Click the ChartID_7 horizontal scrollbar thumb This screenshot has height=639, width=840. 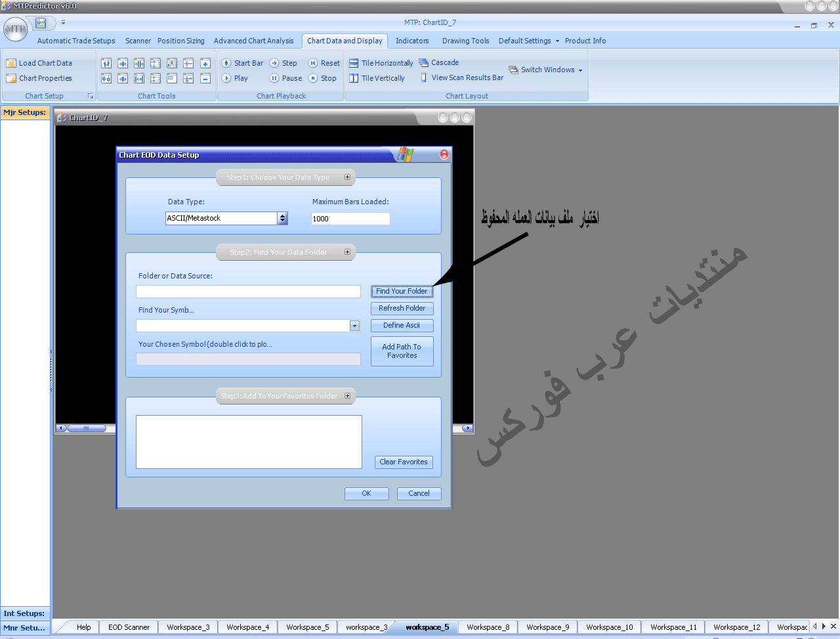tap(86, 428)
